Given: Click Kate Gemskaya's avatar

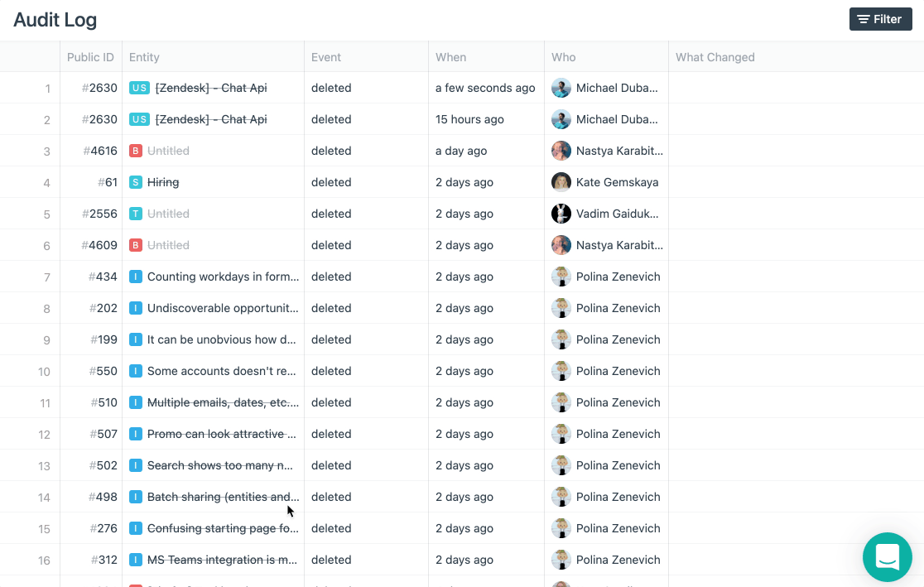Looking at the screenshot, I should pos(561,182).
